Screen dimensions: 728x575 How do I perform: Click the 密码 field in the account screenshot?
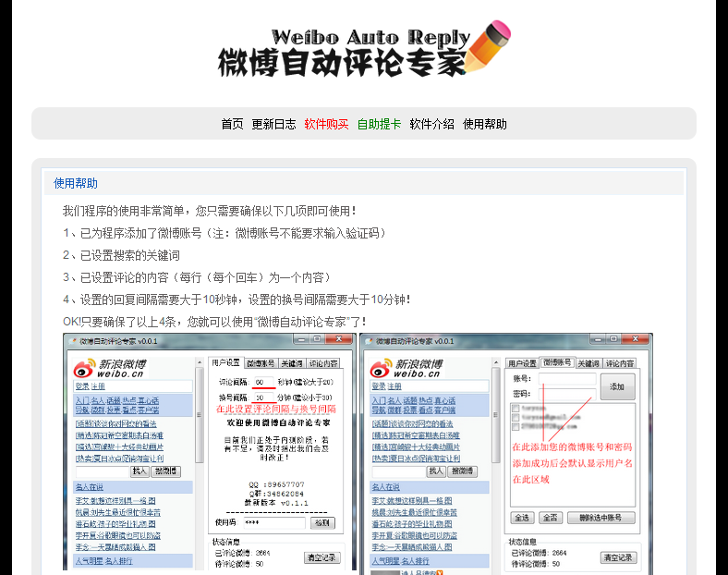tap(567, 394)
